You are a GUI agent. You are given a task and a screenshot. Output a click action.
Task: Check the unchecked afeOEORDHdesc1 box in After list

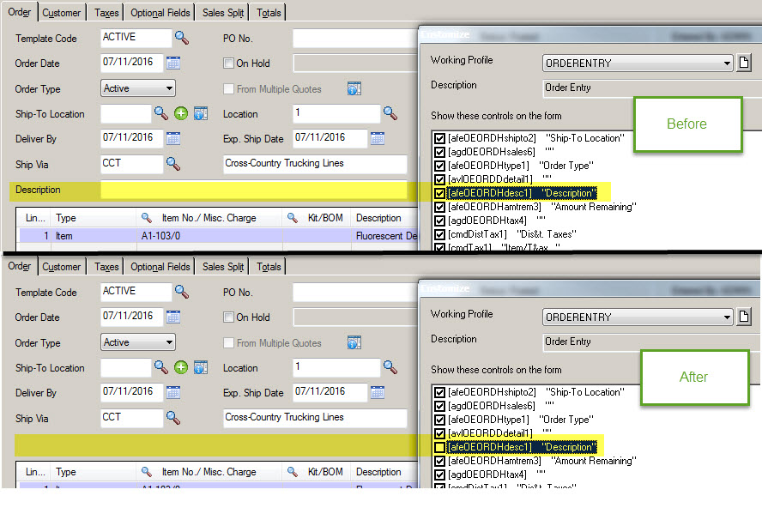point(439,447)
